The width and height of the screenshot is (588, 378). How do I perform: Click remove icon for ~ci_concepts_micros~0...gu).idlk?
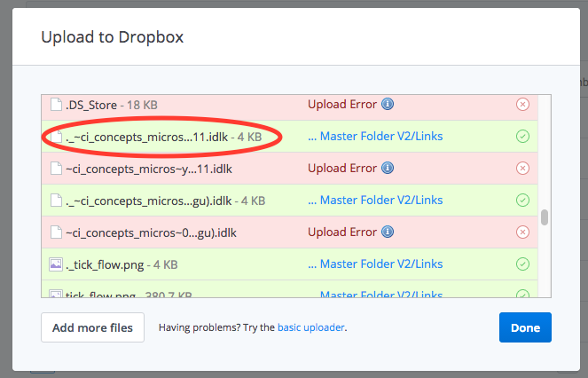(522, 232)
